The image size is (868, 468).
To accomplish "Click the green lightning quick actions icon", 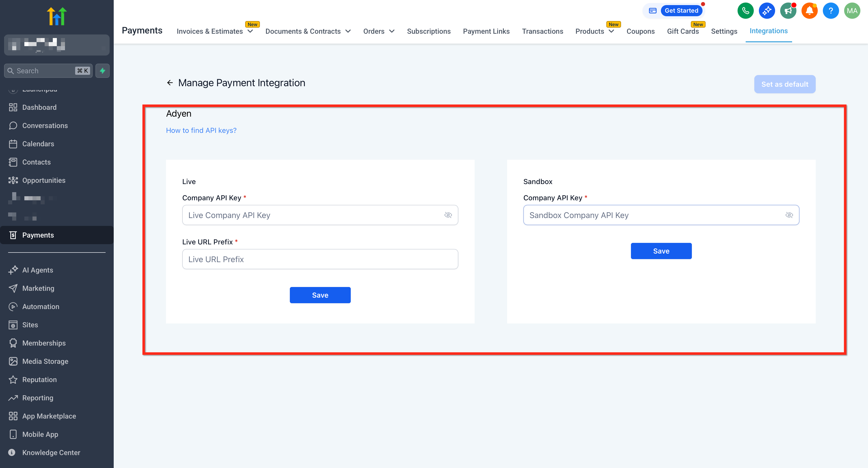I will pos(103,71).
